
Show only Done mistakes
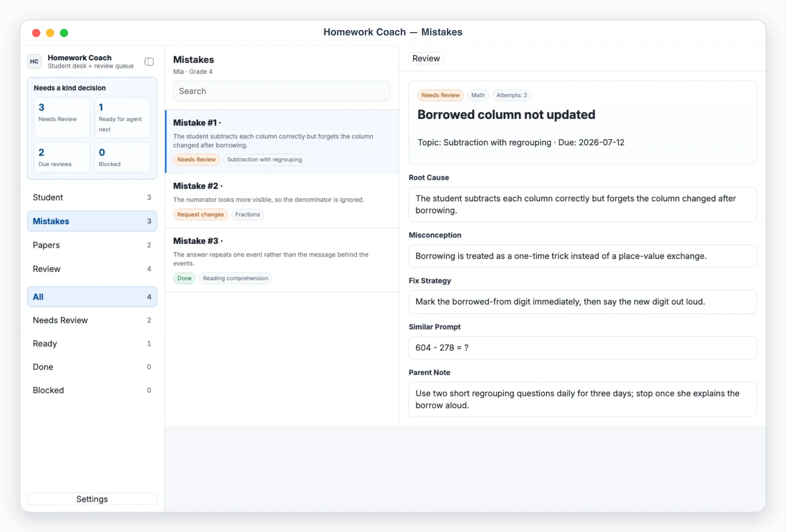tap(92, 367)
